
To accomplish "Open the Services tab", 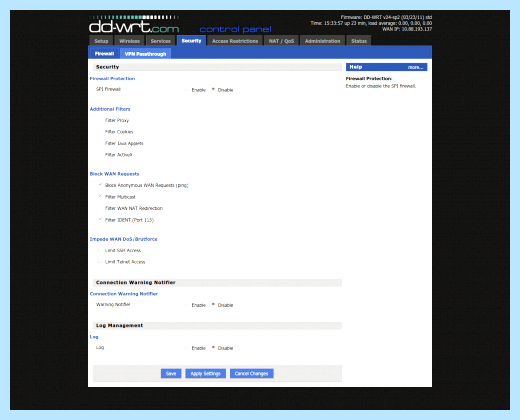I will point(160,41).
